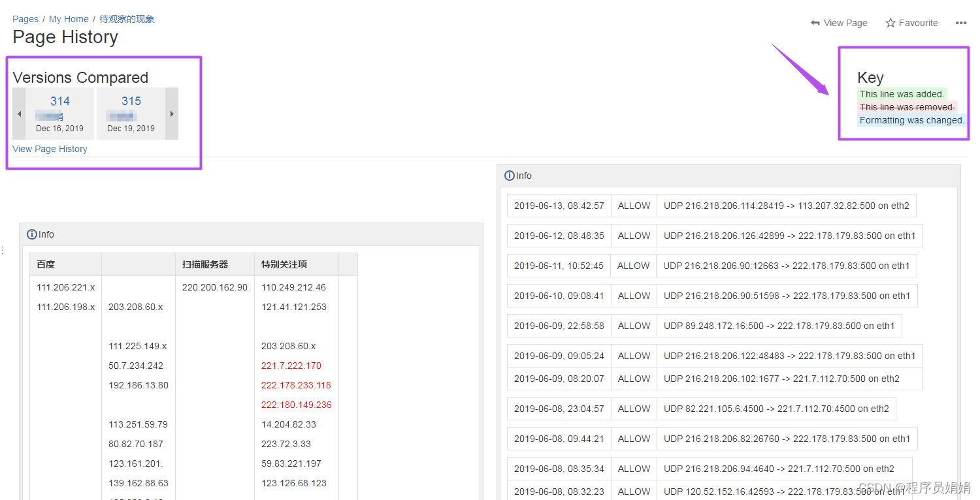Click the green 'This line was added' key
This screenshot has width=980, height=500.
click(902, 94)
